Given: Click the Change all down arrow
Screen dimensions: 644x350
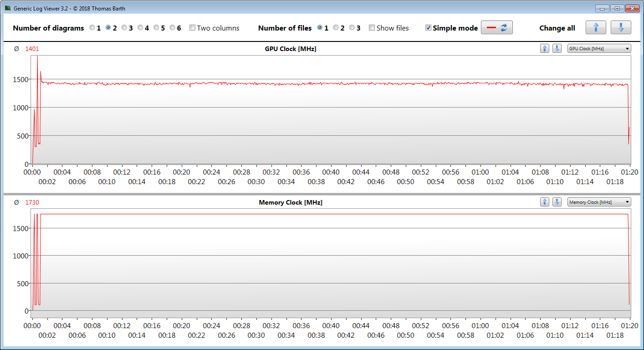Looking at the screenshot, I should pos(621,28).
